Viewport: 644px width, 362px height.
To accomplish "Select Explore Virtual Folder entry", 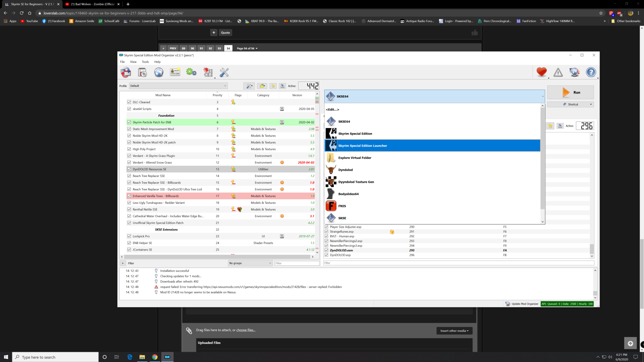I will pos(432,158).
